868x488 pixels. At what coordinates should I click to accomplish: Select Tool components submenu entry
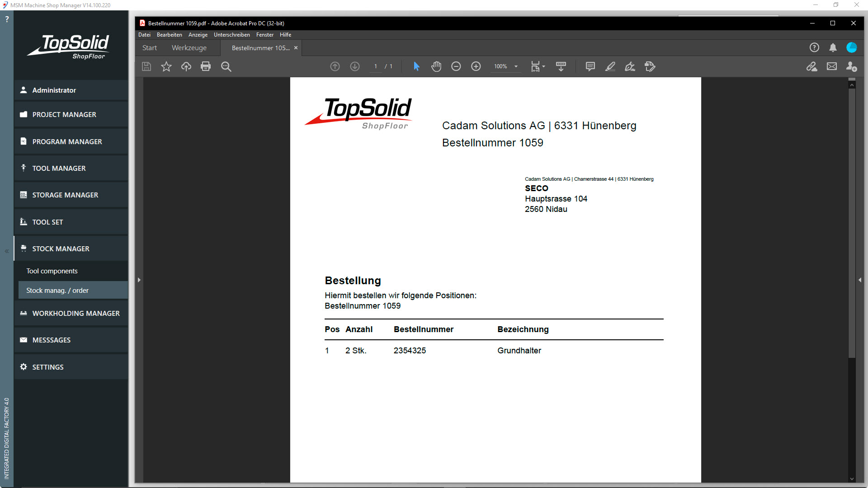click(52, 271)
